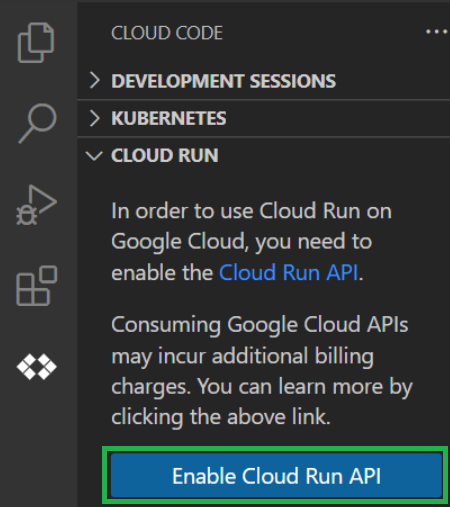Open the Cloud Code more actions ellipsis
The height and width of the screenshot is (508, 450).
pyautogui.click(x=436, y=32)
